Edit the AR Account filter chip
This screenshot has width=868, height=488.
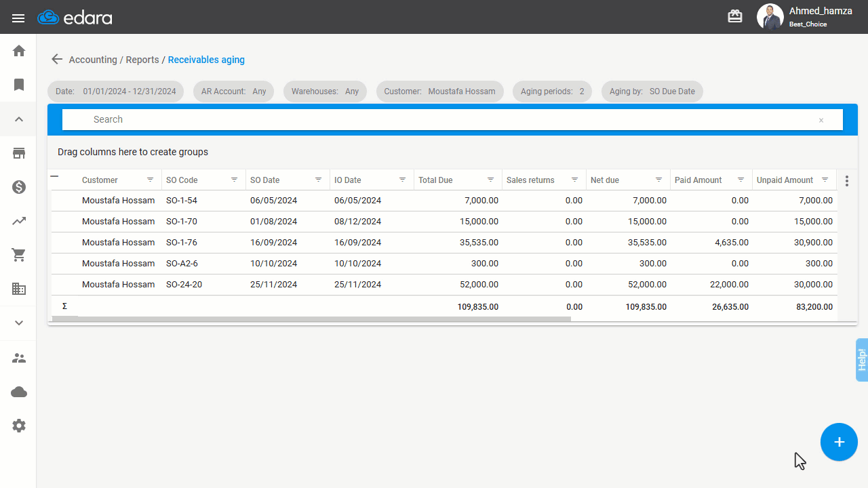[x=234, y=91]
